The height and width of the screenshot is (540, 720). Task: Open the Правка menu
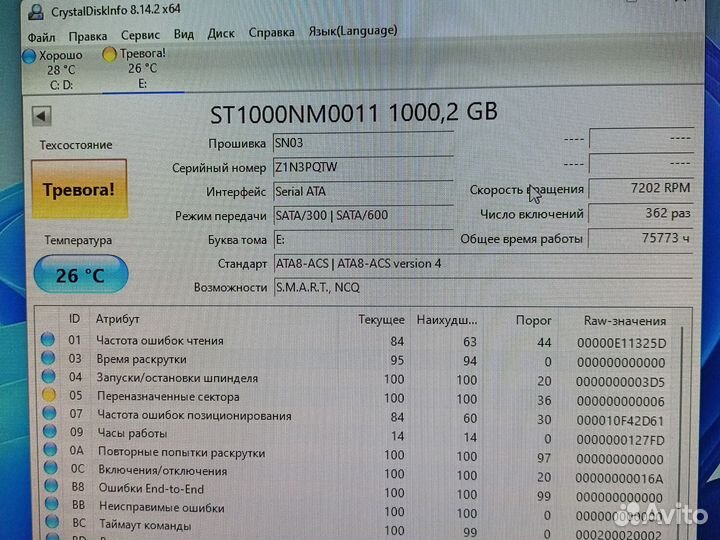pos(88,36)
